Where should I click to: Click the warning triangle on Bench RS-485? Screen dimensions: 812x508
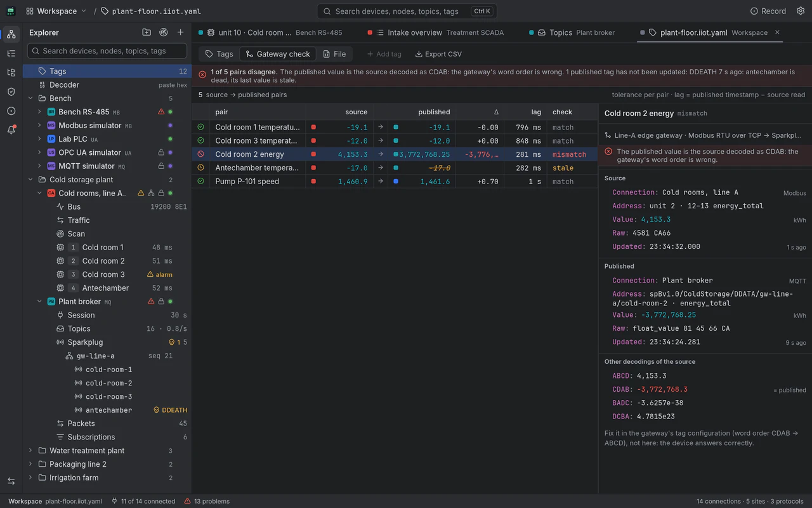point(161,112)
